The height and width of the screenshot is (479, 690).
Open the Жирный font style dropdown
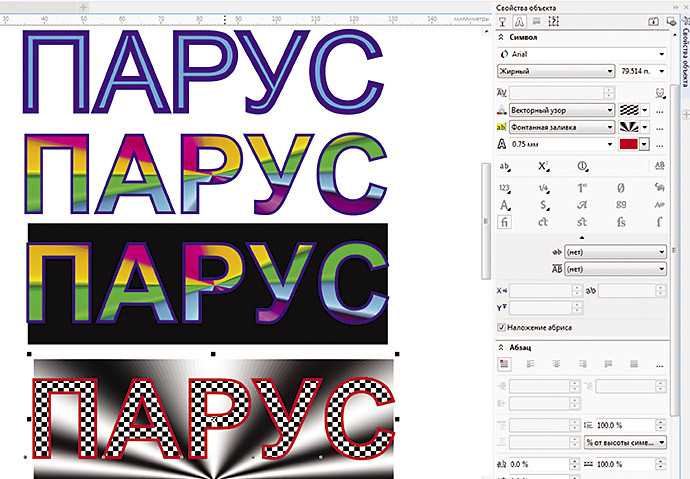556,71
